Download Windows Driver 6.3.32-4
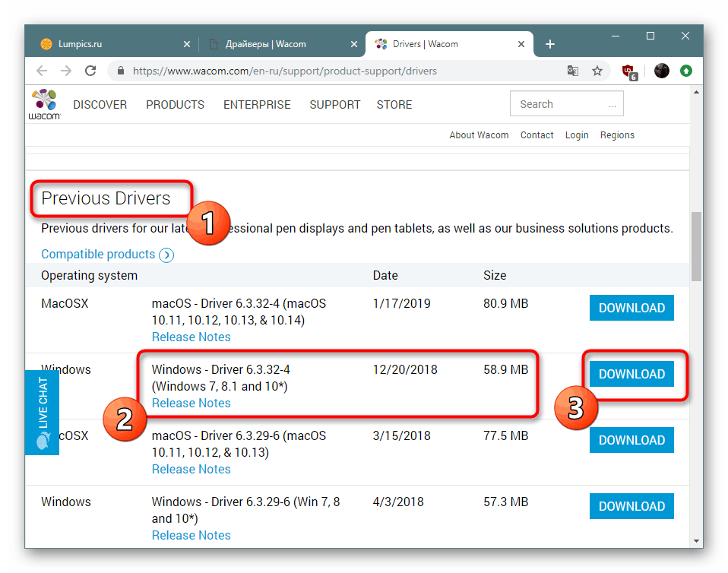 click(x=631, y=374)
